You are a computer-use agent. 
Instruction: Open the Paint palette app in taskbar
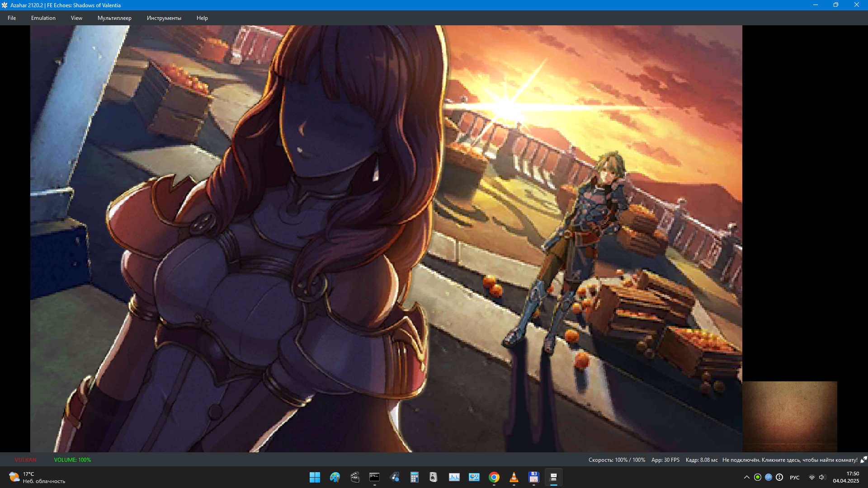click(x=335, y=477)
